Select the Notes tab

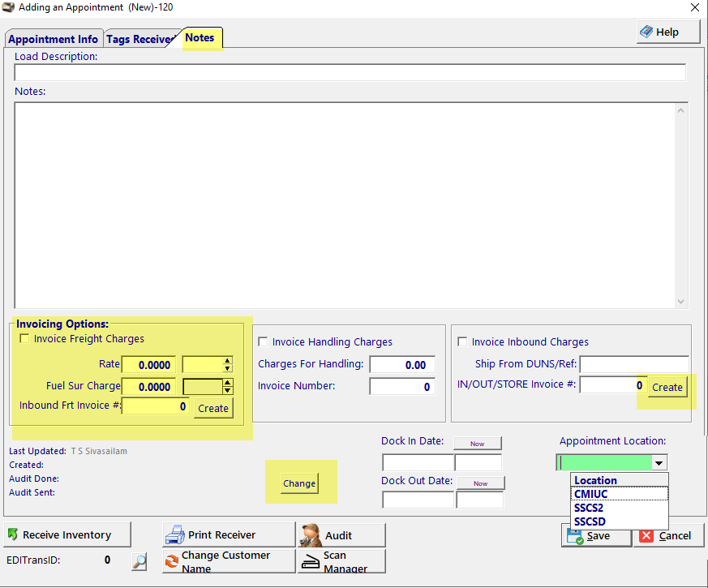point(200,37)
